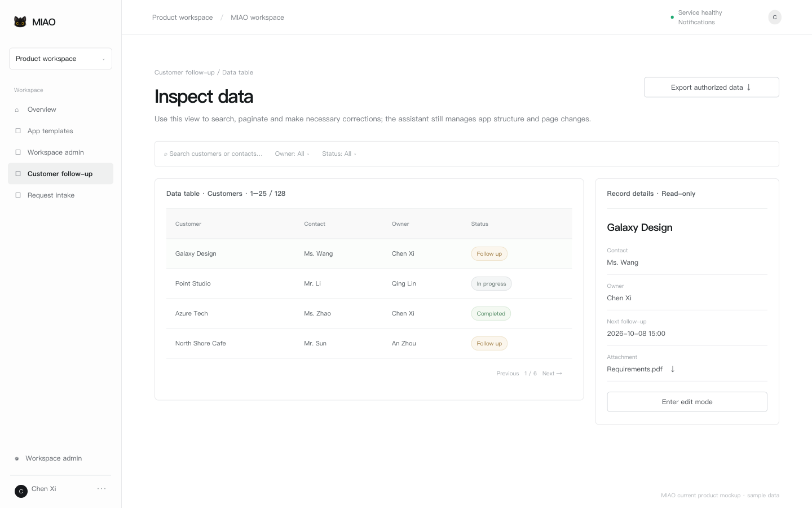Open the three-dot menu next to Chen Xi
Screen dimensions: 812x508
pos(101,489)
